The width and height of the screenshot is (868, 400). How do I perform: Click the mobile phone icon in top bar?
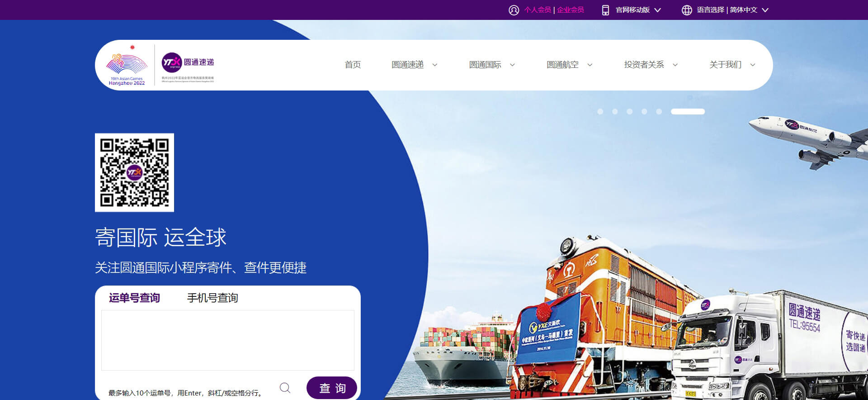pyautogui.click(x=605, y=10)
